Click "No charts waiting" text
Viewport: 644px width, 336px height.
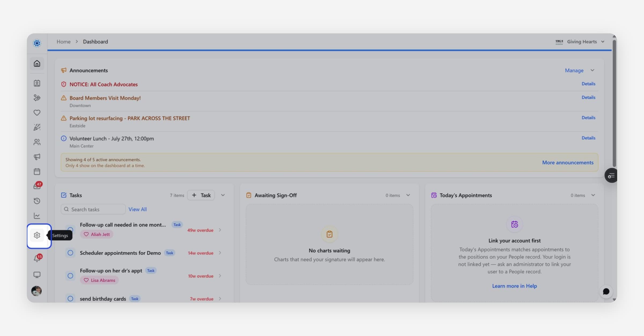coord(329,251)
